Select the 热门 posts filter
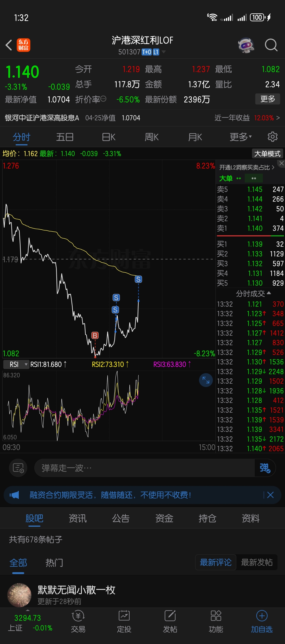This screenshot has width=285, height=644. [x=54, y=562]
